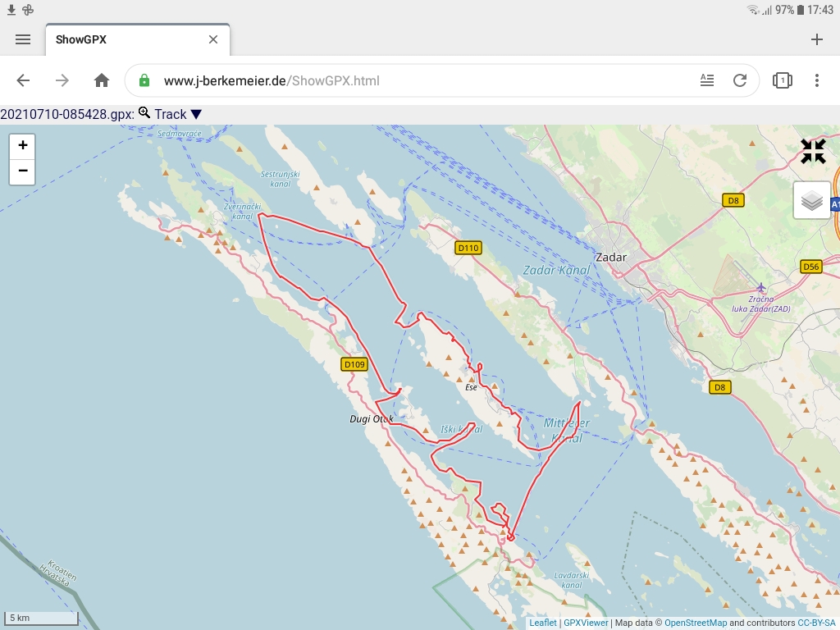Toggle the map layers control panel
Image resolution: width=840 pixels, height=630 pixels.
(x=811, y=200)
